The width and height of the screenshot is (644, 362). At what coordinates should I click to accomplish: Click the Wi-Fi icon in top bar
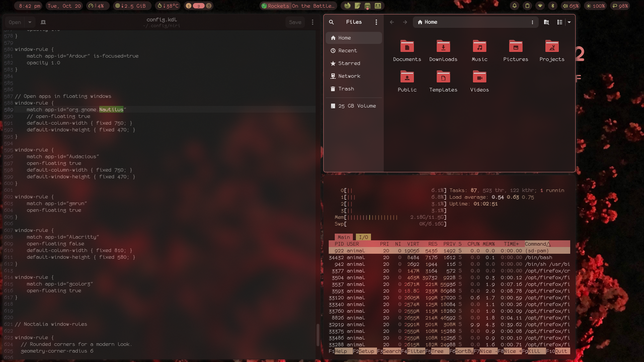click(540, 6)
